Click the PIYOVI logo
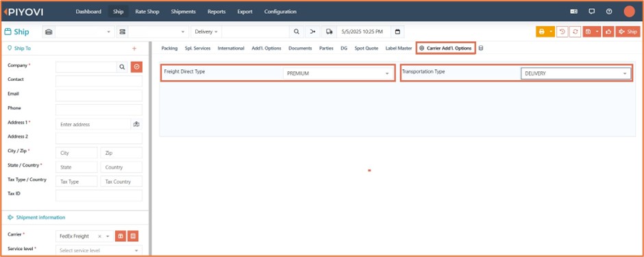 [x=23, y=12]
